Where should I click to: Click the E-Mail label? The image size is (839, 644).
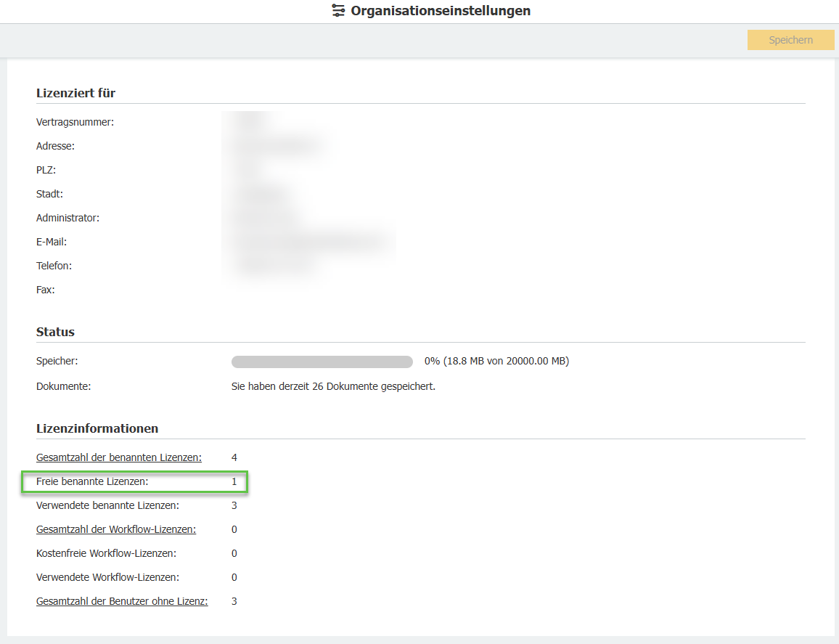click(x=52, y=242)
